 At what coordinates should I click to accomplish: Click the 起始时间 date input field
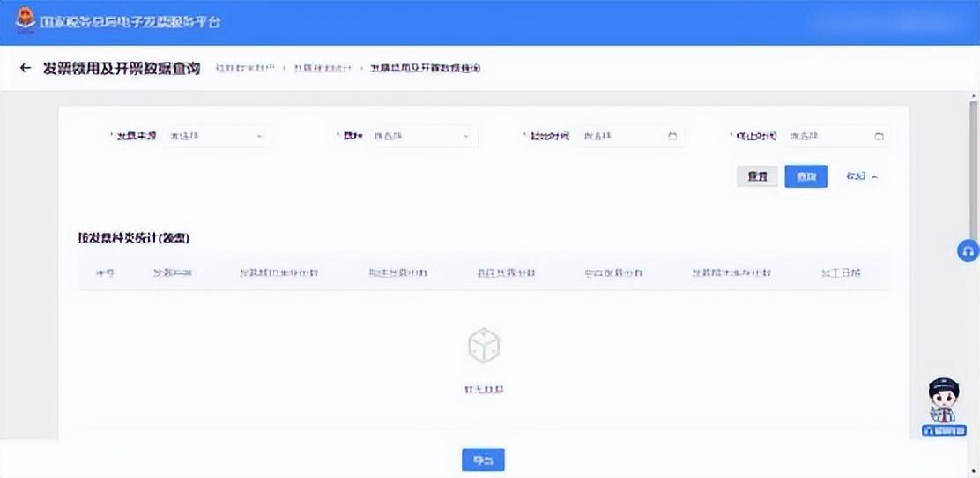(630, 136)
